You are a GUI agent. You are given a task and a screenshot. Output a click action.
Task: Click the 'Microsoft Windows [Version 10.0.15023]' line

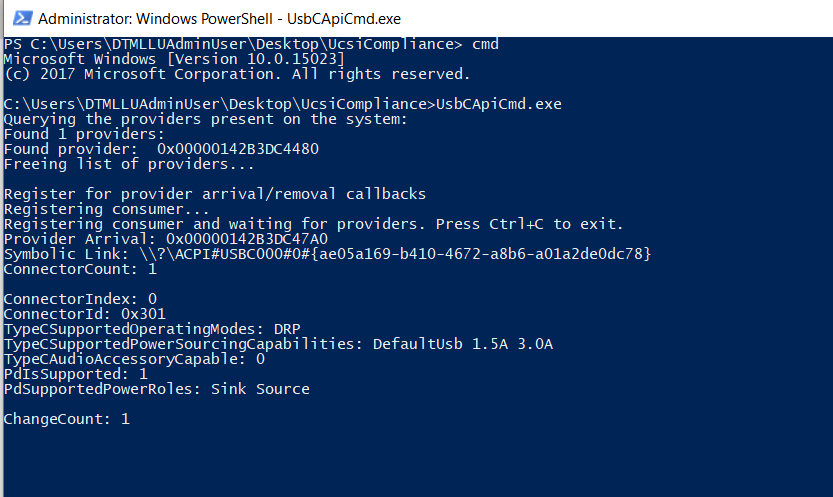tap(174, 59)
